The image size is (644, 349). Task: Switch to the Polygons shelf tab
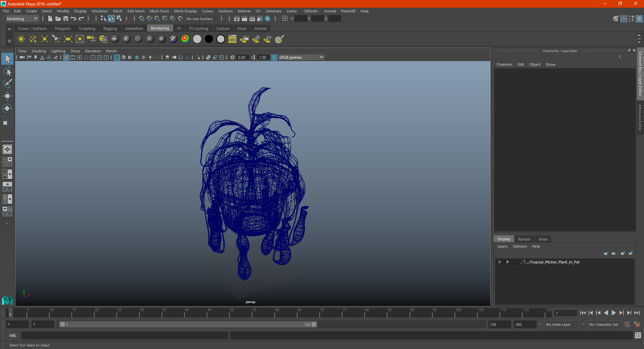coord(63,29)
